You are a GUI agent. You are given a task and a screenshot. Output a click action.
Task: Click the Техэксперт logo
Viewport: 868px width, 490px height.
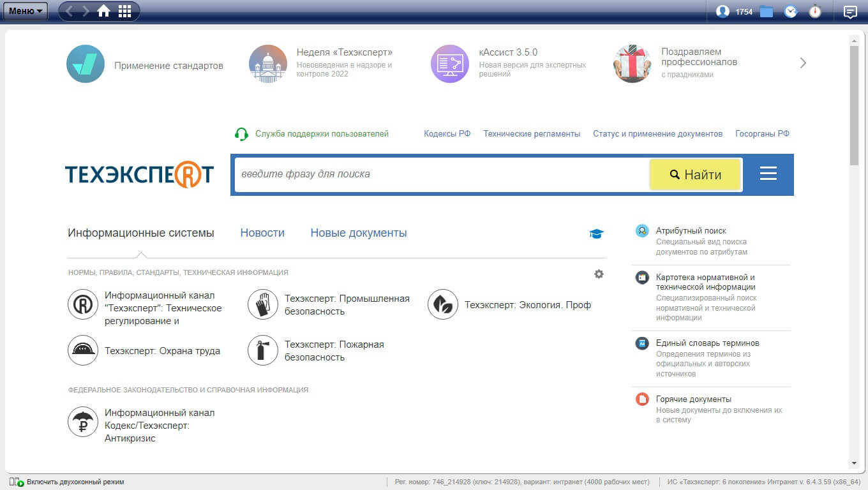(x=139, y=174)
